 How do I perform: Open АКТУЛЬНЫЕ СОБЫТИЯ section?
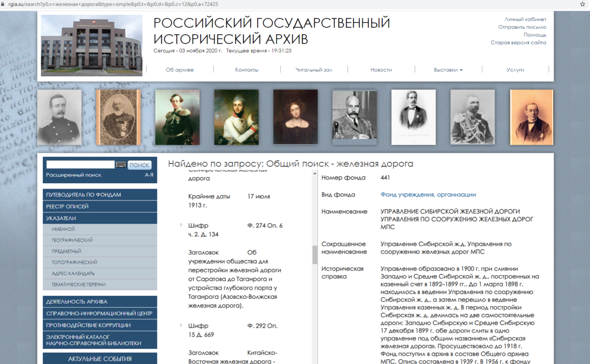pos(100,359)
